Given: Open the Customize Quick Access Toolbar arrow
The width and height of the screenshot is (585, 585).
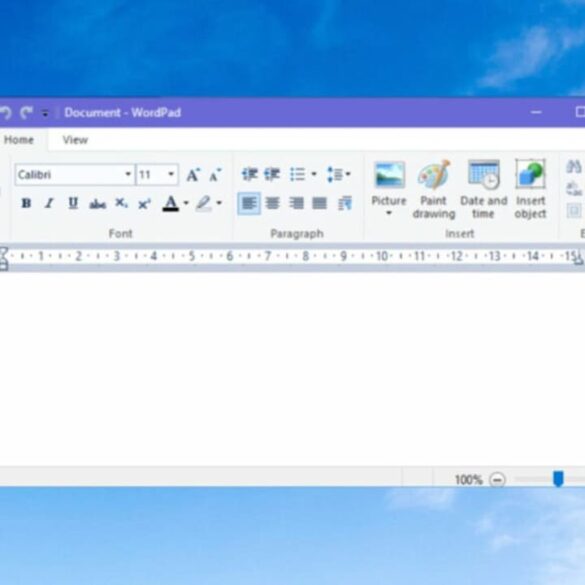Looking at the screenshot, I should point(45,113).
